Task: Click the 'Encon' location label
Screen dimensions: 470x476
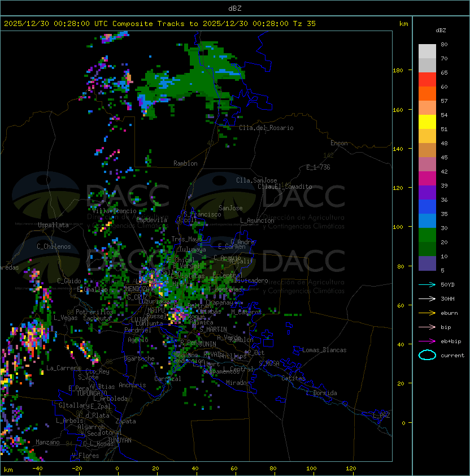Action: point(339,143)
